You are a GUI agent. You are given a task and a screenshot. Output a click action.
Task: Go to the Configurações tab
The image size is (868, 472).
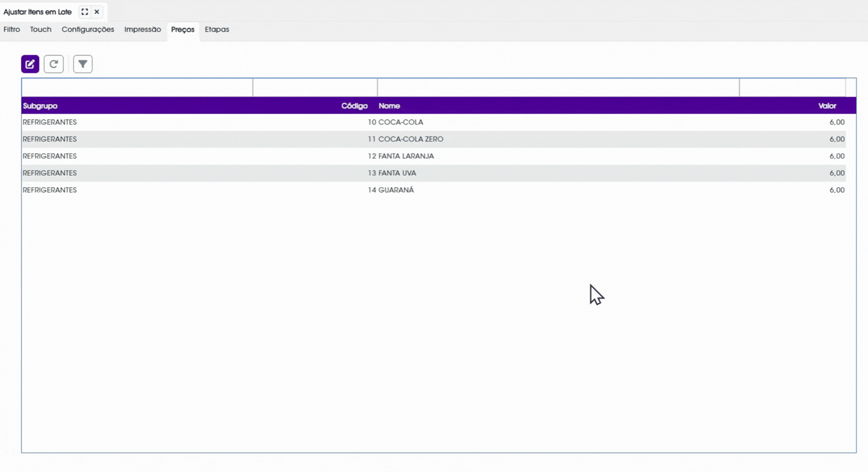tap(88, 29)
